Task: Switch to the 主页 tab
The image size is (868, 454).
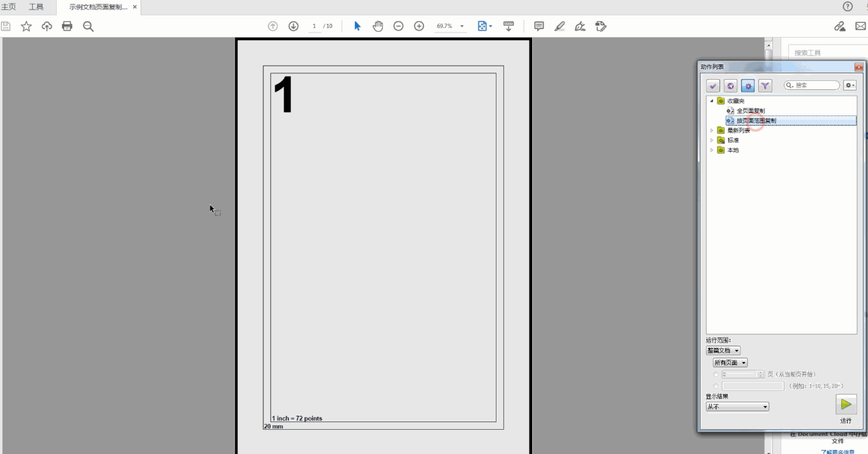Action: (x=8, y=7)
